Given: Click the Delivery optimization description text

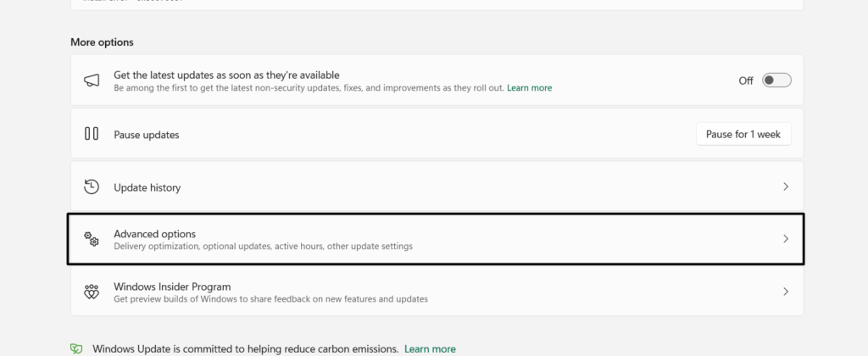Looking at the screenshot, I should click(263, 247).
